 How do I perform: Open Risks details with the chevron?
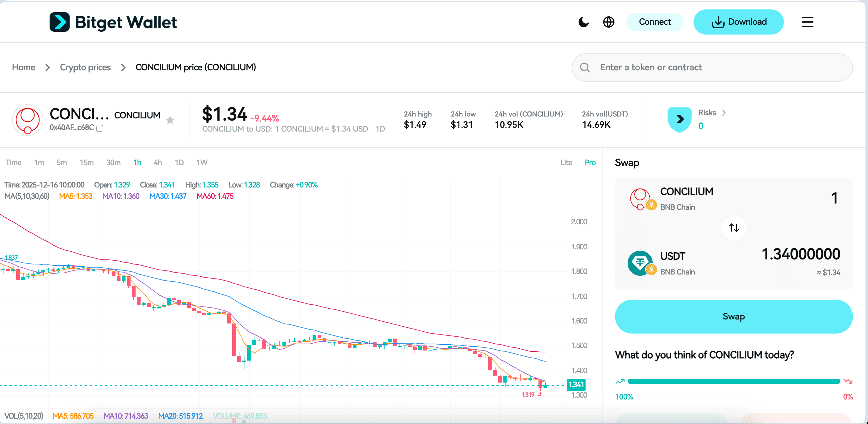tap(724, 113)
